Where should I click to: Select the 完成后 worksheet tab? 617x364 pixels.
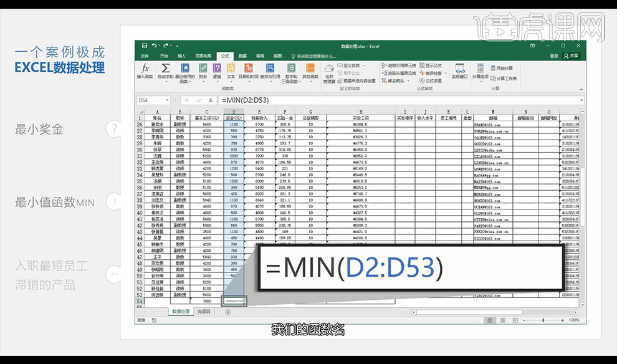tap(204, 311)
